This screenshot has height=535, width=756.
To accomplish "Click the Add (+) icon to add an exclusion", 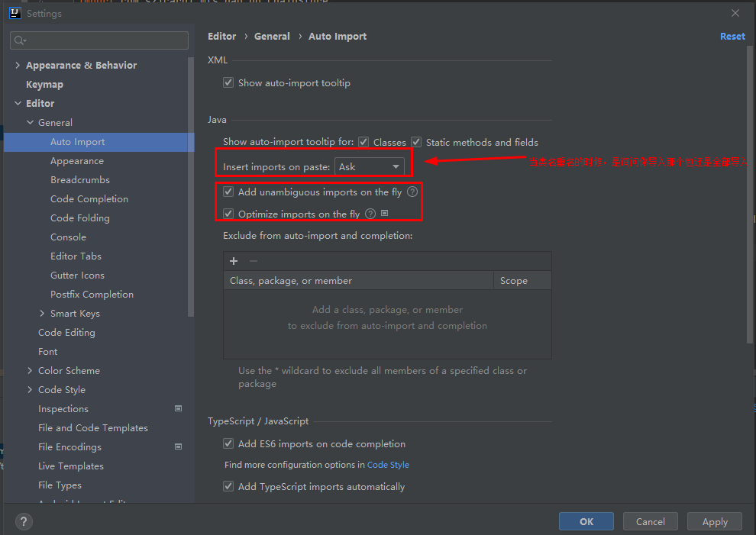I will [x=233, y=261].
